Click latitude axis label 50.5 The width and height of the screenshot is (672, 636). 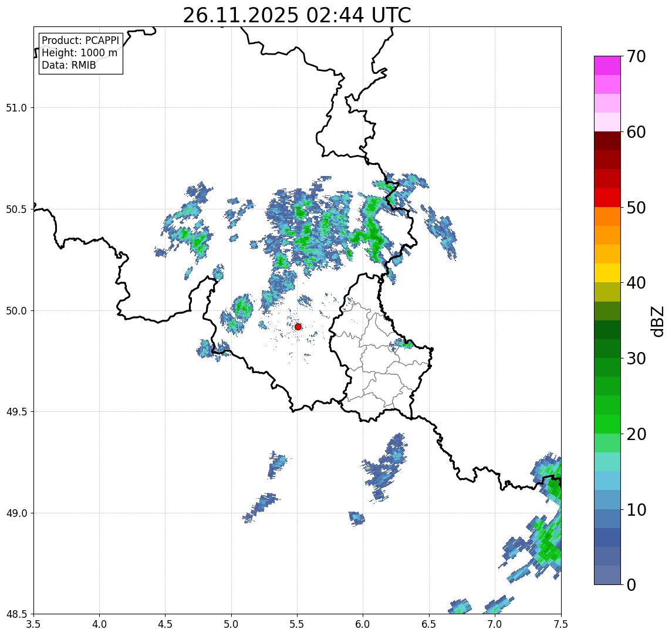[16, 209]
